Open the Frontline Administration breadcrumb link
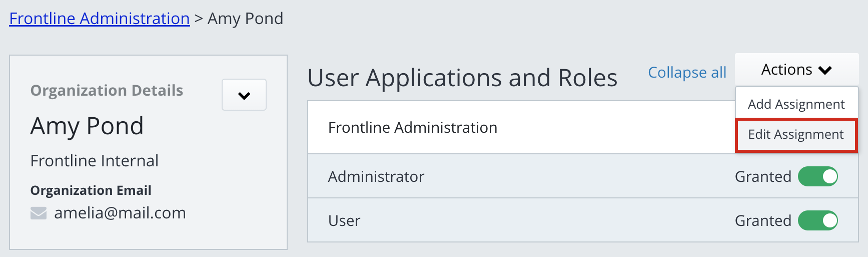 (x=100, y=19)
